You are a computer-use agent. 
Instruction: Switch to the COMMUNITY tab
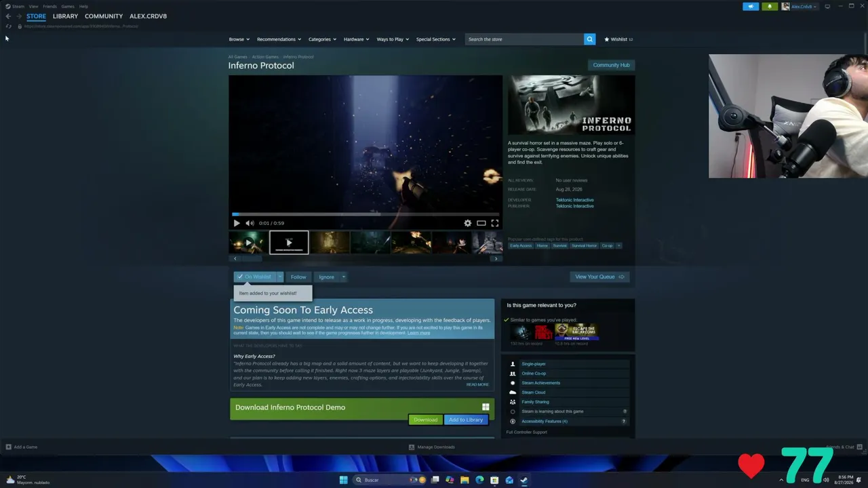click(x=104, y=16)
